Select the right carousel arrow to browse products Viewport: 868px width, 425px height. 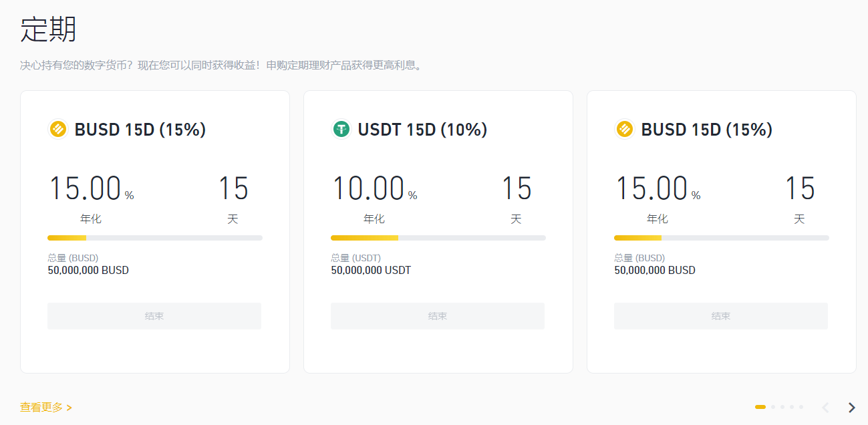coord(850,406)
